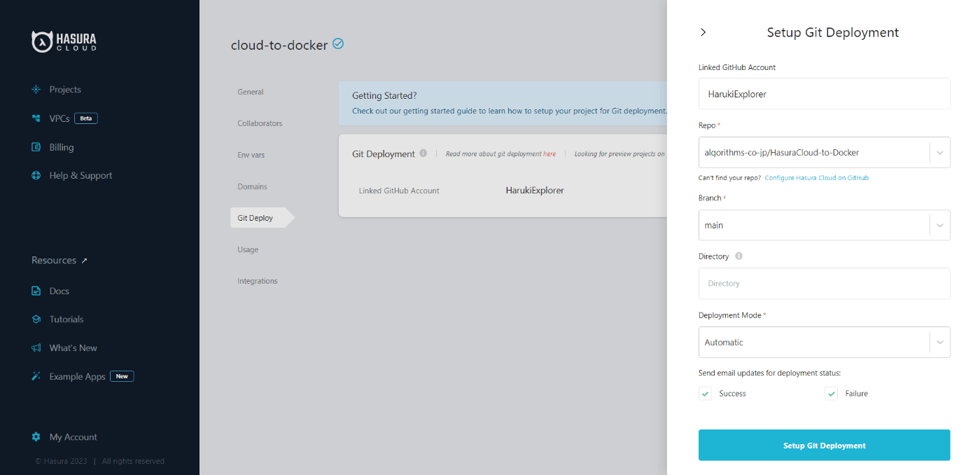Collapse the Setup Git Deployment panel arrow
The image size is (980, 475).
703,32
